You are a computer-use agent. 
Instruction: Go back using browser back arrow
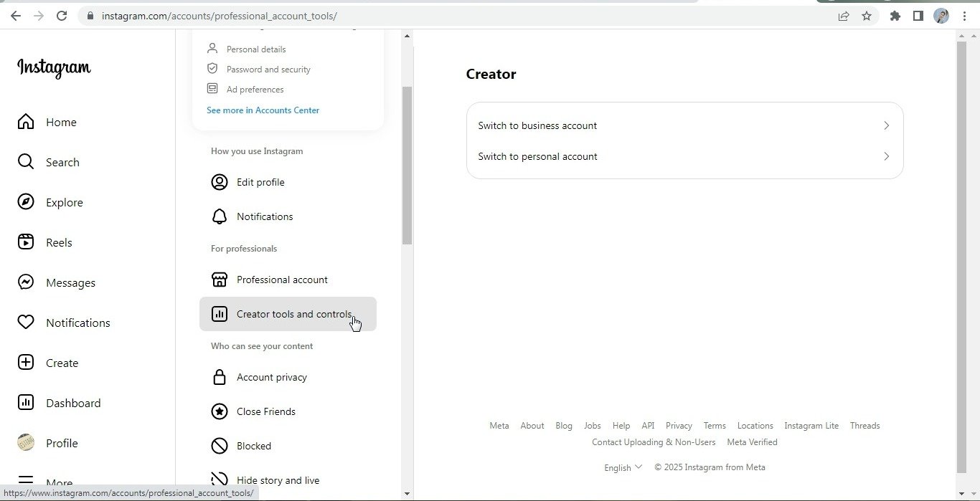tap(16, 16)
